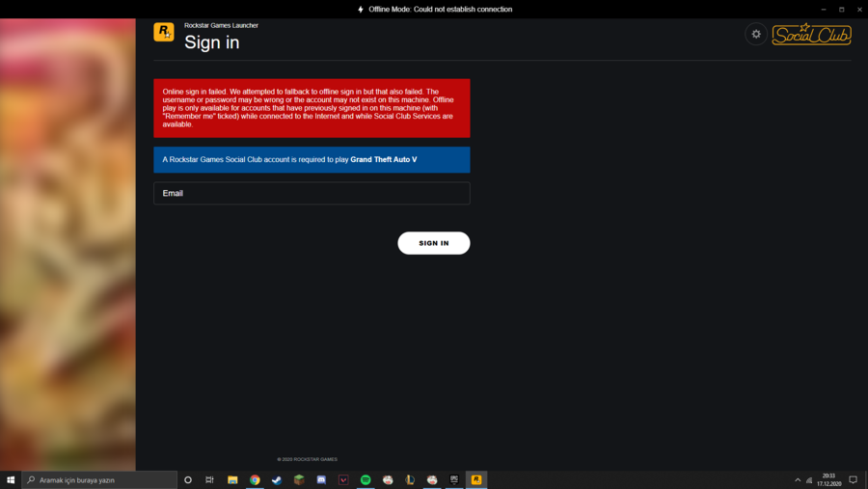This screenshot has width=868, height=489.
Task: Open Discord from the taskbar
Action: [321, 479]
